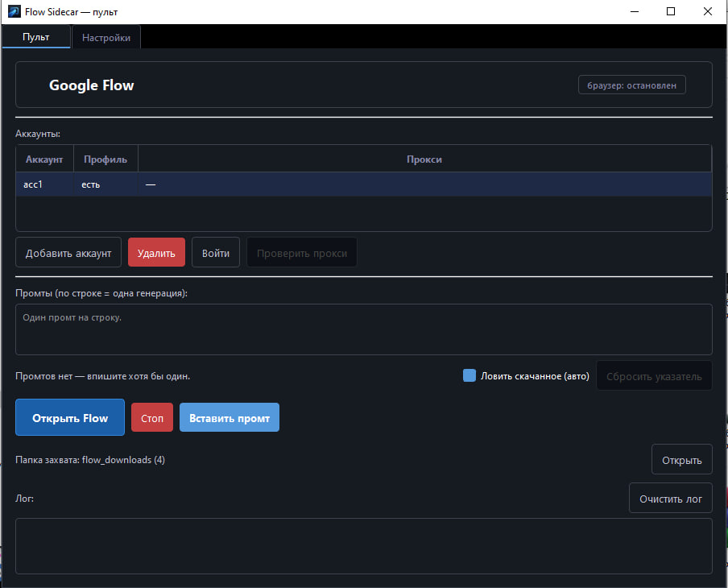Viewport: 728px width, 588px height.
Task: Click the Промтов нет status message
Action: pos(102,375)
